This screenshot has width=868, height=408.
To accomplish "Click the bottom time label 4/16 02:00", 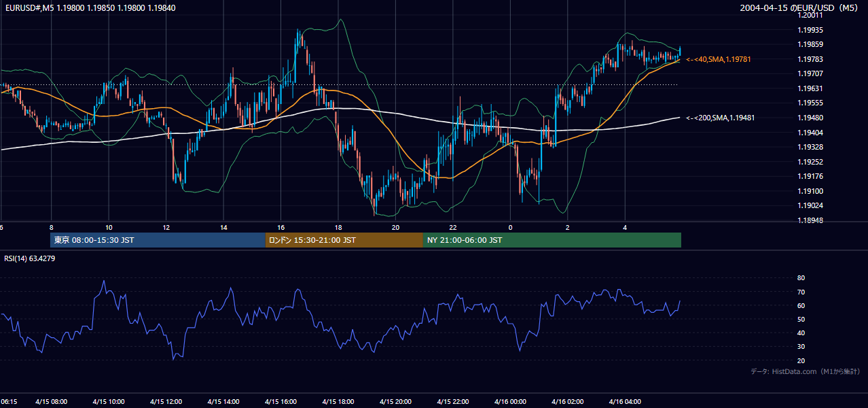I will click(568, 402).
